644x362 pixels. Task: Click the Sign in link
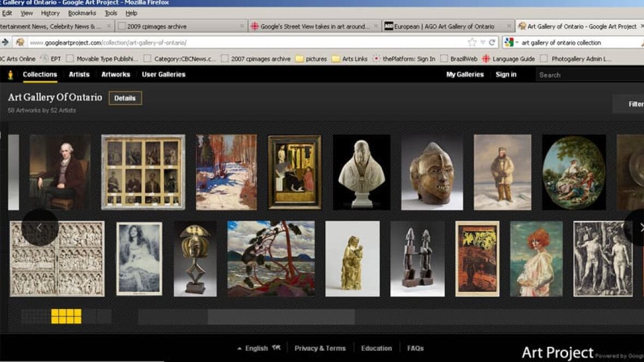[506, 75]
